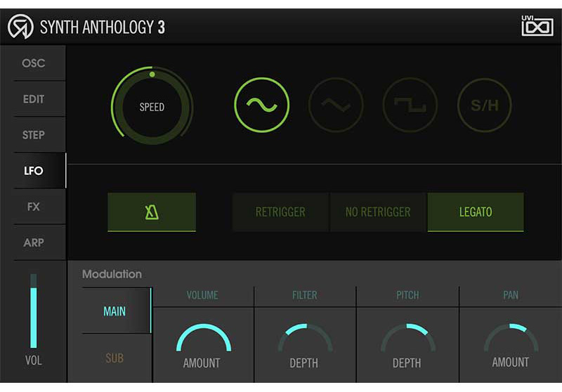
Task: Select the triangle wave LFO shape
Action: (336, 105)
